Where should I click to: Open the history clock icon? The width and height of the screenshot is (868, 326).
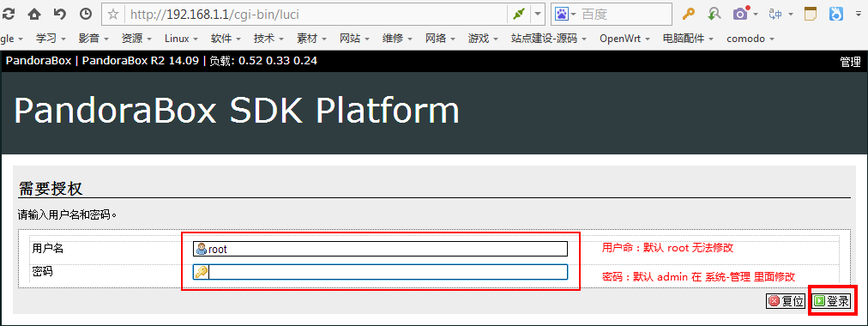coord(85,14)
